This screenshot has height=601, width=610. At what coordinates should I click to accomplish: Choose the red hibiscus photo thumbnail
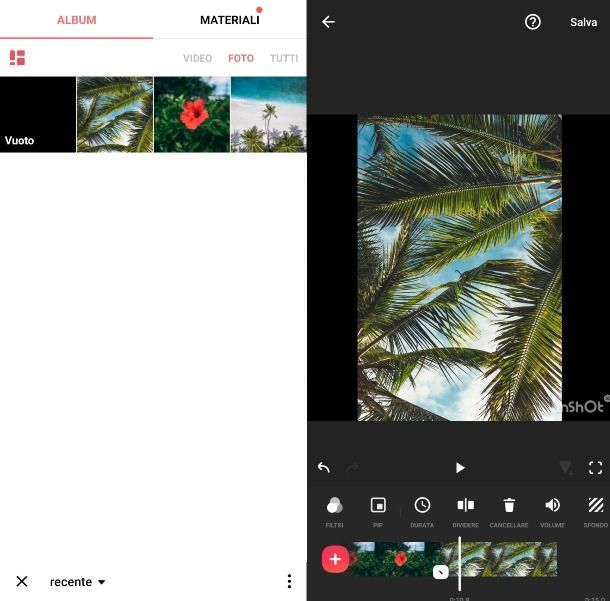point(192,114)
